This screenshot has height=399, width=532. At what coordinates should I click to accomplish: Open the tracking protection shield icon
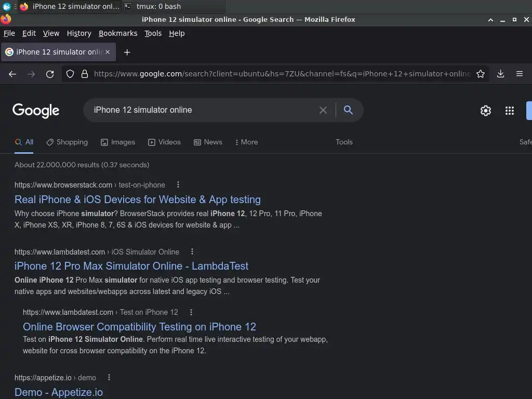tap(70, 74)
